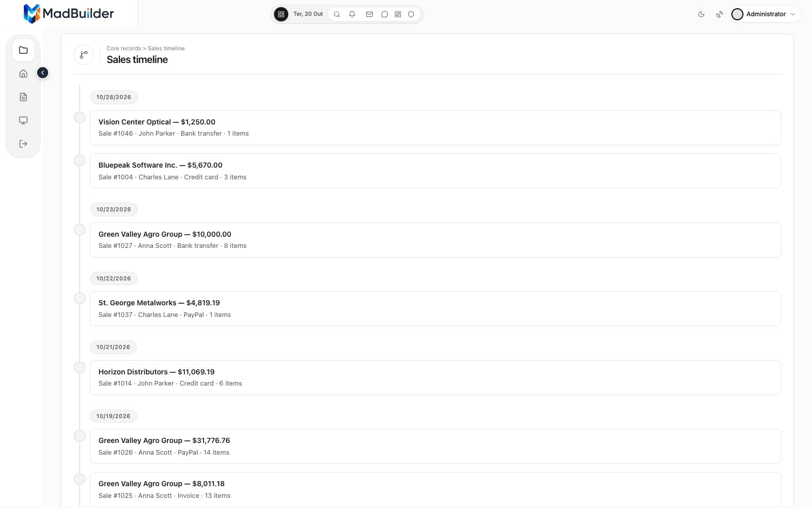Toggle dark mode moon icon
812x508 pixels.
point(701,14)
